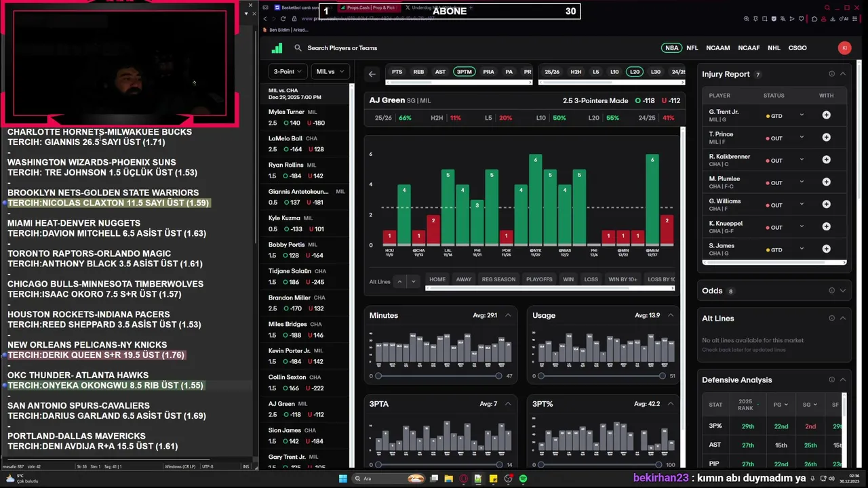Go back using the left arrow button
The height and width of the screenshot is (488, 868).
[x=372, y=74]
